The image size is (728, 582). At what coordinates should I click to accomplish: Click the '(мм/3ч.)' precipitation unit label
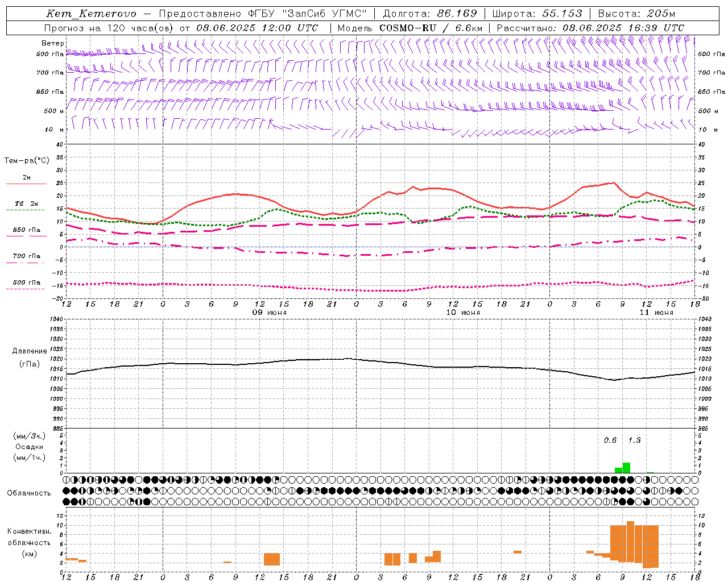(x=30, y=436)
